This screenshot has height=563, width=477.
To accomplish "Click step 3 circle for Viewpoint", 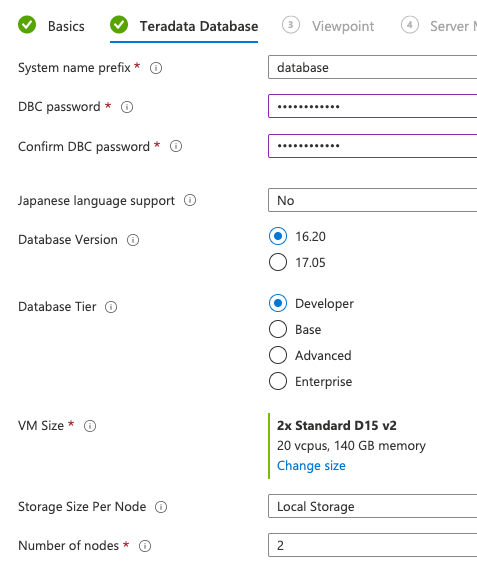I will 291,25.
